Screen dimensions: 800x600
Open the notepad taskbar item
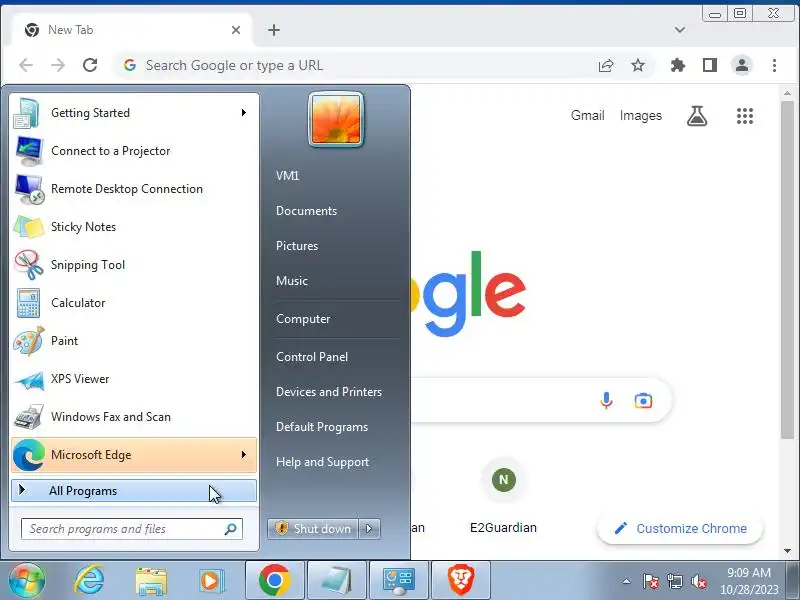click(337, 580)
